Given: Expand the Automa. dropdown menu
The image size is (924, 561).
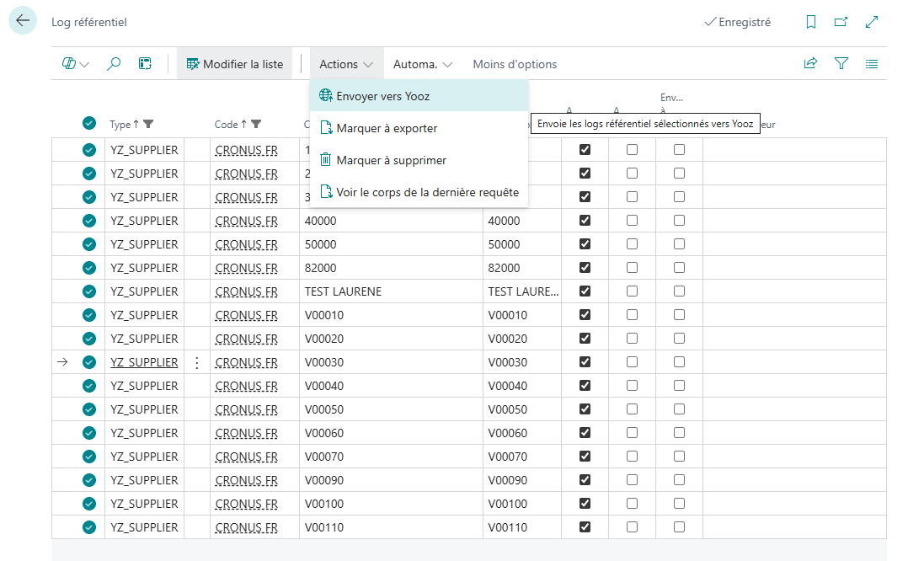Looking at the screenshot, I should pos(422,64).
